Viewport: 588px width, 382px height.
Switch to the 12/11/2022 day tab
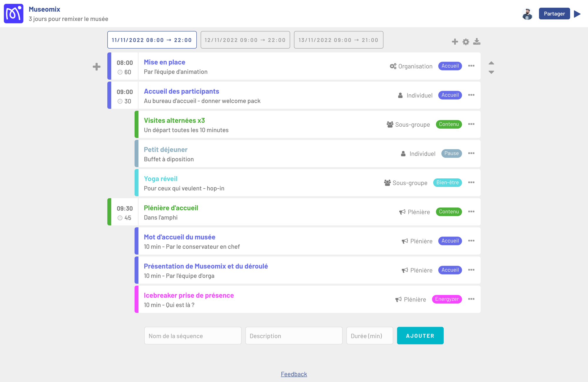tap(245, 40)
